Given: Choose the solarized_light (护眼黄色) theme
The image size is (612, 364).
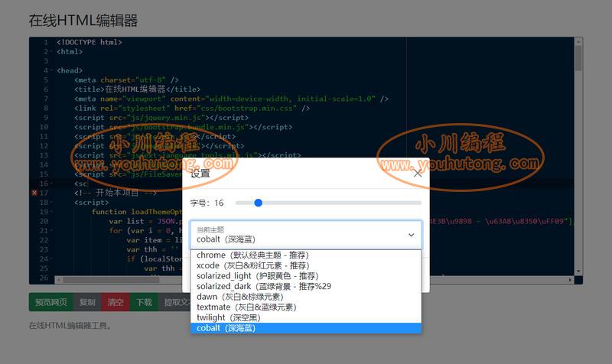Looking at the screenshot, I should 305,276.
